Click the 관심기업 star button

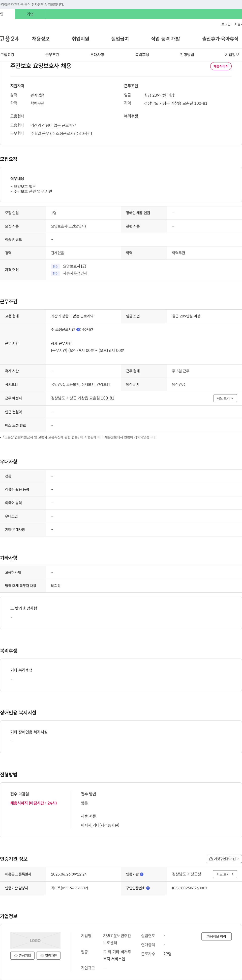[22, 955]
